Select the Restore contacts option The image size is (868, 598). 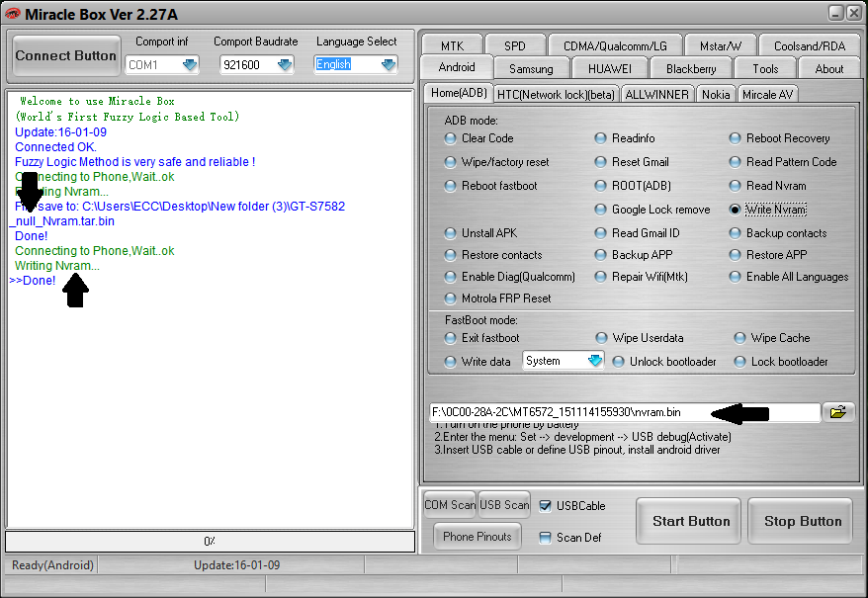coord(450,255)
